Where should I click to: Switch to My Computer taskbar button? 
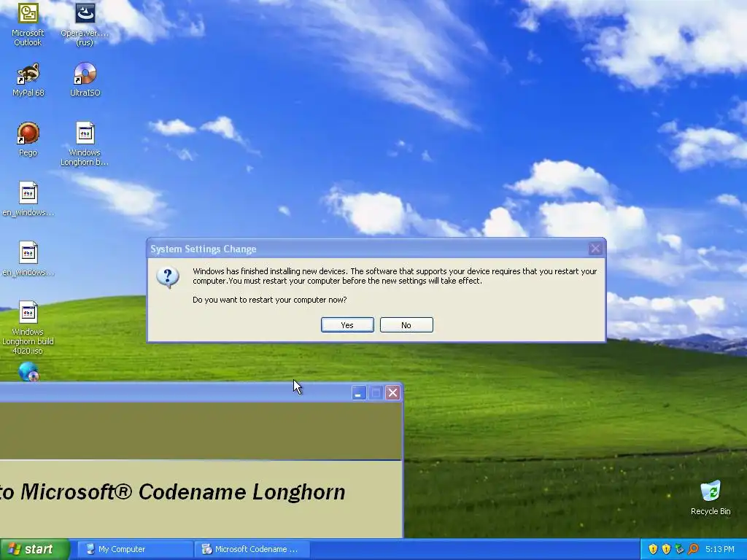pyautogui.click(x=134, y=549)
